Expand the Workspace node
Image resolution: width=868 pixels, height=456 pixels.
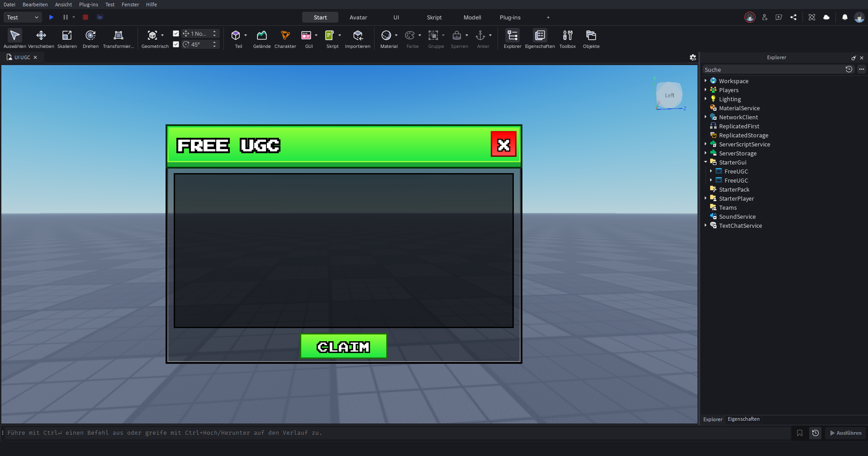tap(706, 81)
